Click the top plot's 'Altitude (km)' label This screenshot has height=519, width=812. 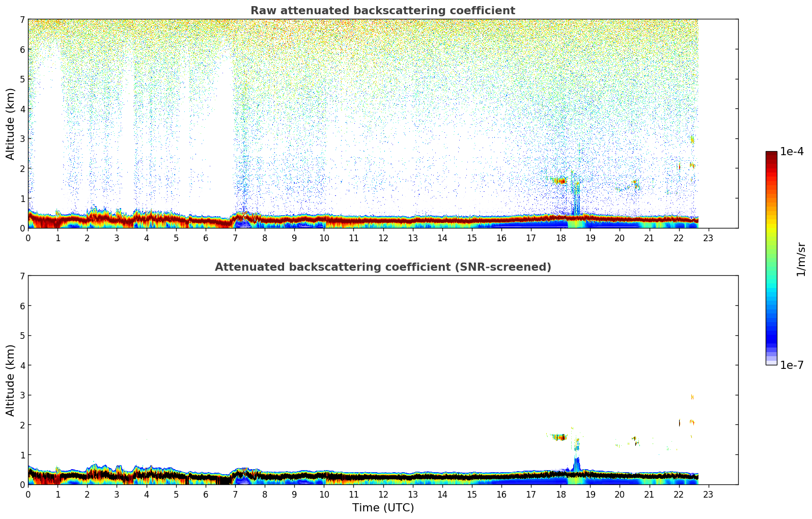click(x=11, y=124)
